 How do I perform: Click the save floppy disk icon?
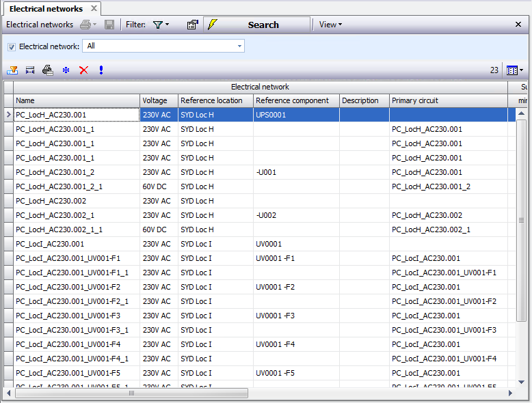tap(109, 25)
